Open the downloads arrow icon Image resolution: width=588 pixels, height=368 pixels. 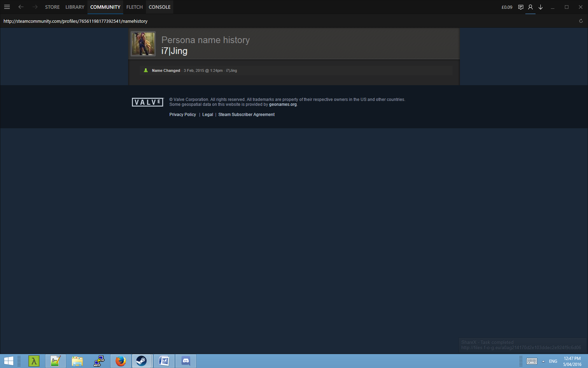(x=540, y=7)
